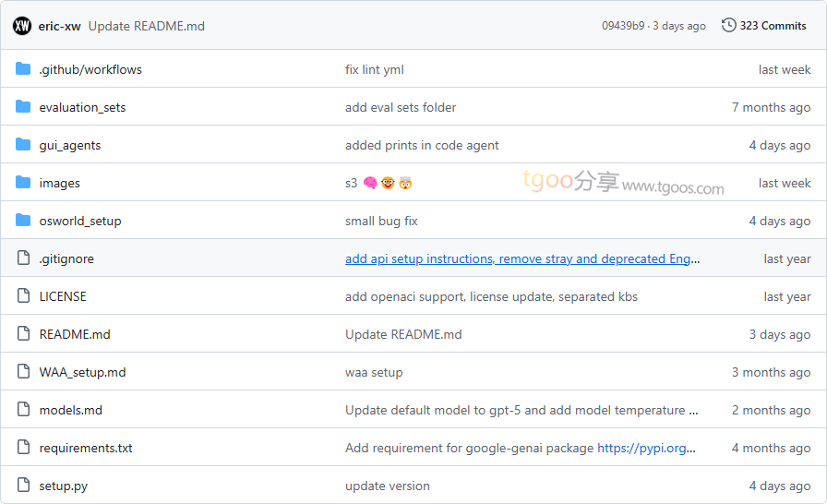This screenshot has width=827, height=504.
Task: Open the commit history clock icon
Action: pyautogui.click(x=728, y=26)
